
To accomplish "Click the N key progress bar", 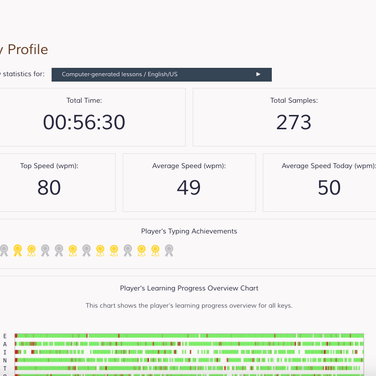I will (189, 360).
